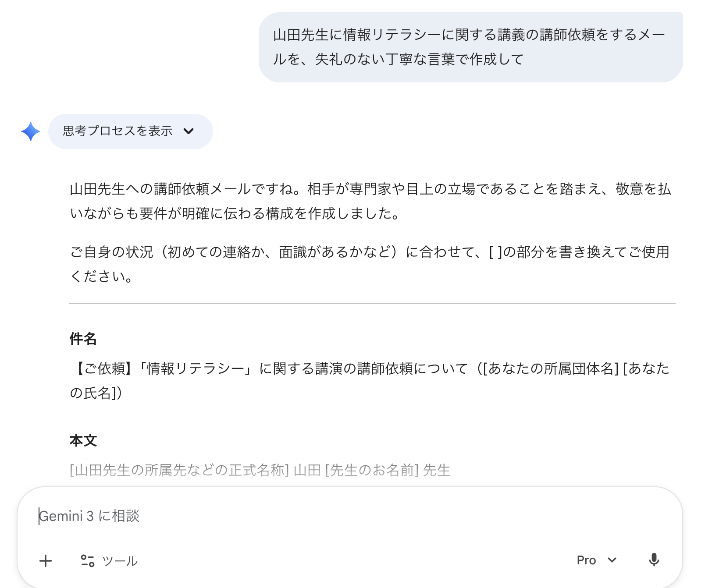Click the paragraph starting 山田先生への講師依頼メール
This screenshot has height=588, width=712.
[x=370, y=201]
